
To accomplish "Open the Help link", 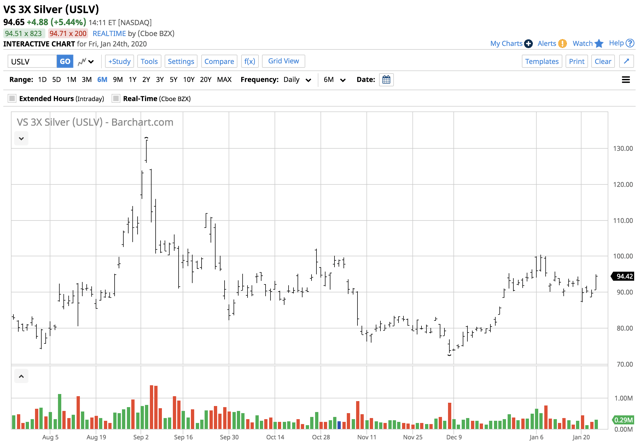I will tap(616, 43).
